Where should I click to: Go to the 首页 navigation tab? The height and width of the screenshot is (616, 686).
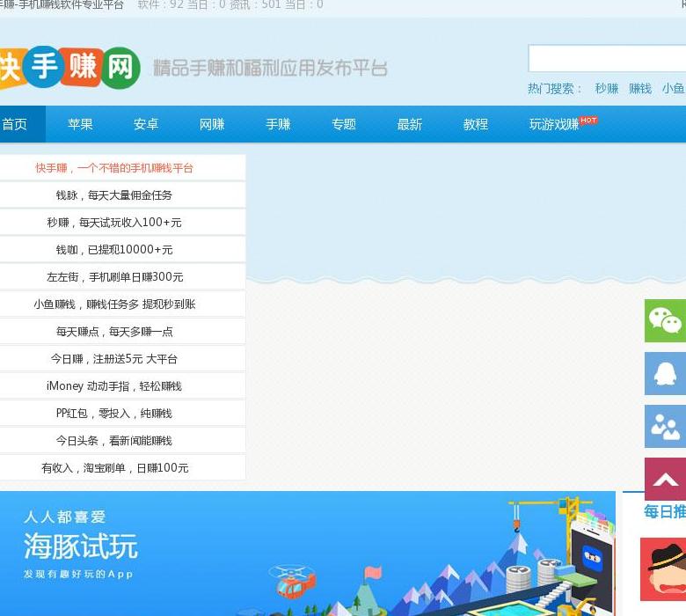[x=15, y=124]
